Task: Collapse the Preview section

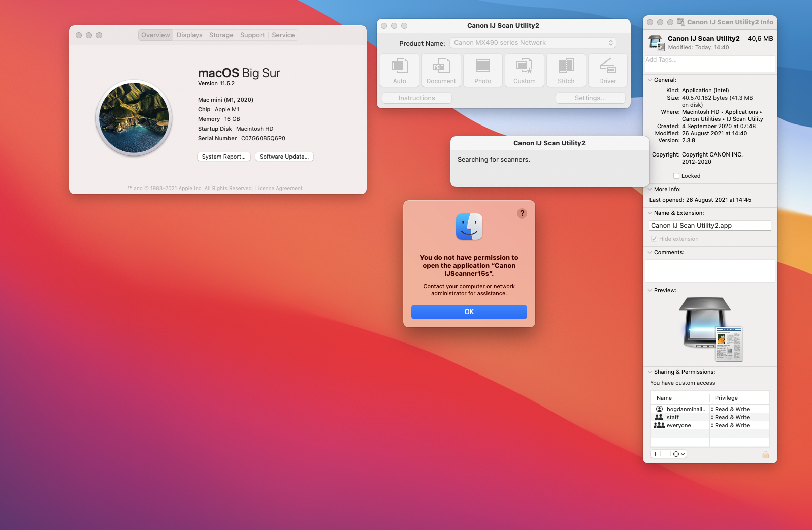Action: click(x=650, y=290)
